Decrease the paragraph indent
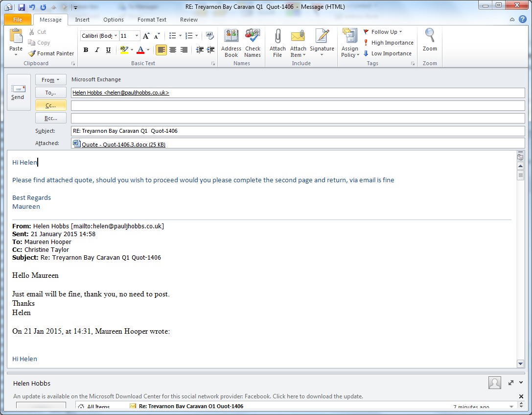 (200, 50)
